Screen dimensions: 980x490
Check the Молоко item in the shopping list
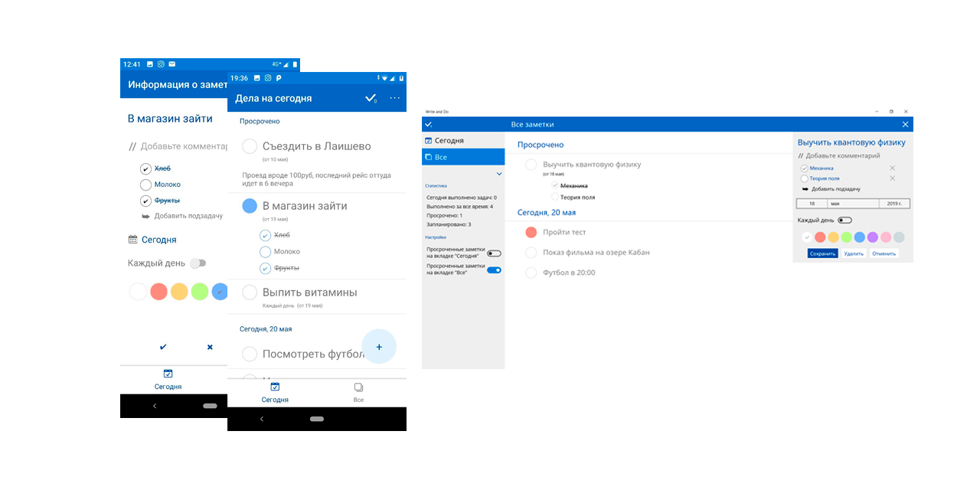pyautogui.click(x=264, y=251)
